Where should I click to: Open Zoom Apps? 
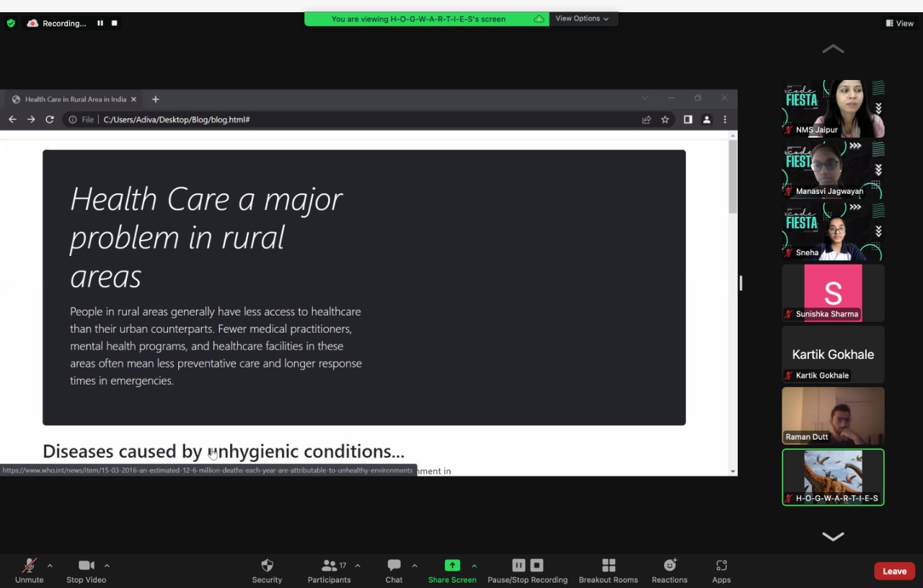click(x=721, y=571)
